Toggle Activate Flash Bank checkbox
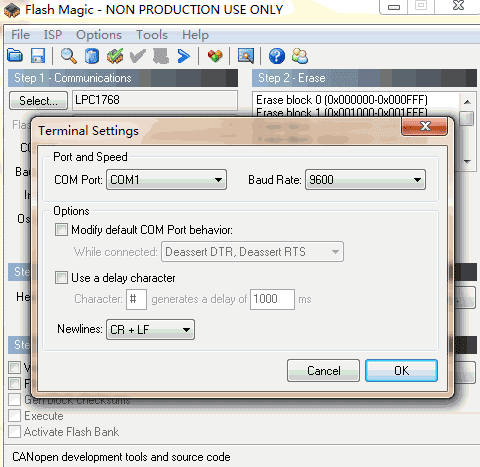The width and height of the screenshot is (480, 467). [x=14, y=431]
